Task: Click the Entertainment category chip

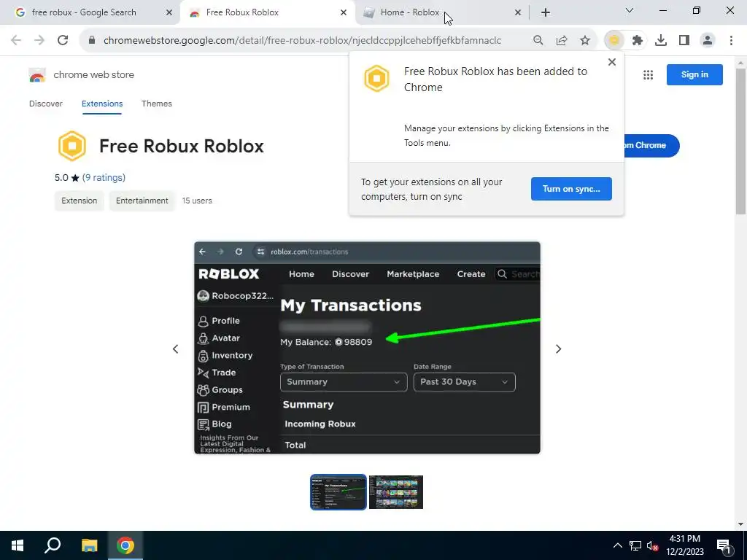Action: [142, 201]
